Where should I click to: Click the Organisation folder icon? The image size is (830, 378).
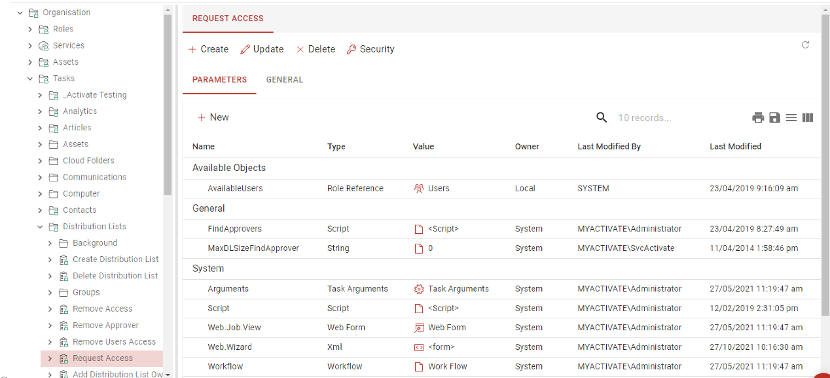point(33,12)
